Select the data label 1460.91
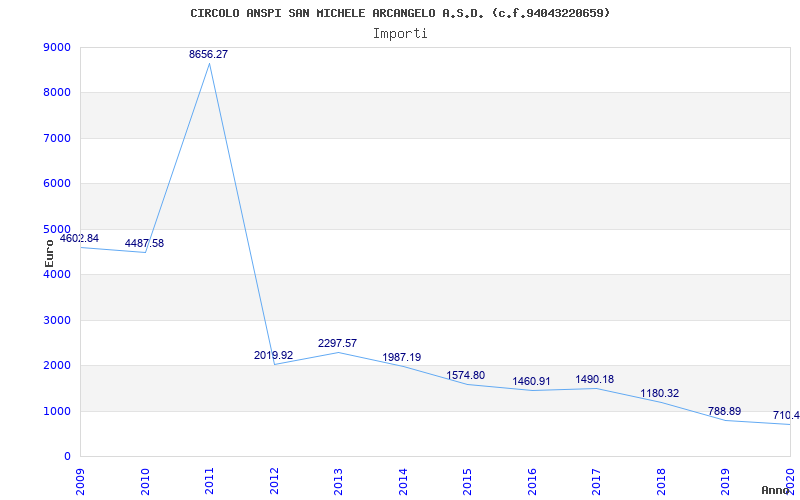Image resolution: width=800 pixels, height=500 pixels. point(532,382)
